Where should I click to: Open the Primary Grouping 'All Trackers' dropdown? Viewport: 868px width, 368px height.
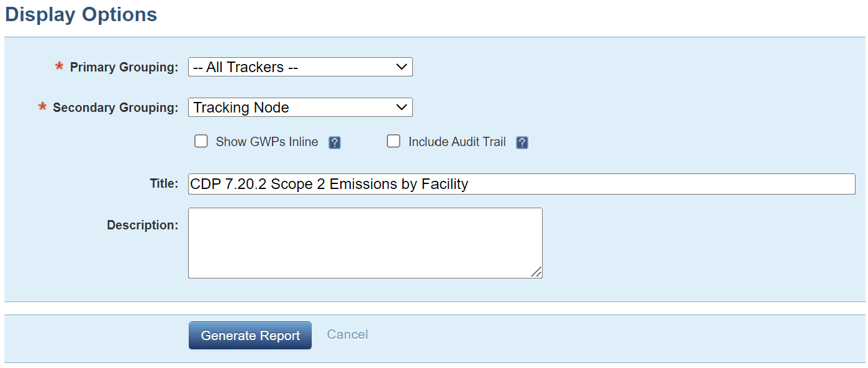click(x=301, y=67)
